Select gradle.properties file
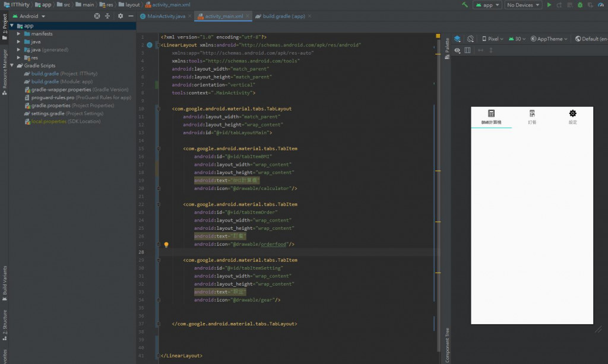This screenshot has height=364, width=608. [x=69, y=106]
